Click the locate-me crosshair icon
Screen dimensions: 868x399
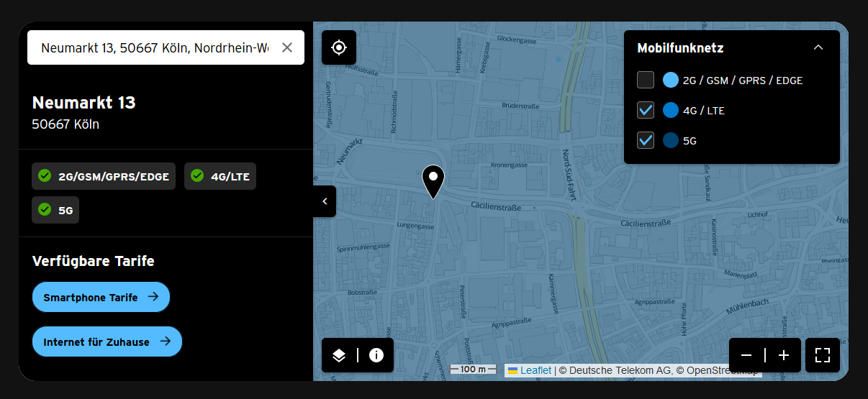(x=339, y=47)
